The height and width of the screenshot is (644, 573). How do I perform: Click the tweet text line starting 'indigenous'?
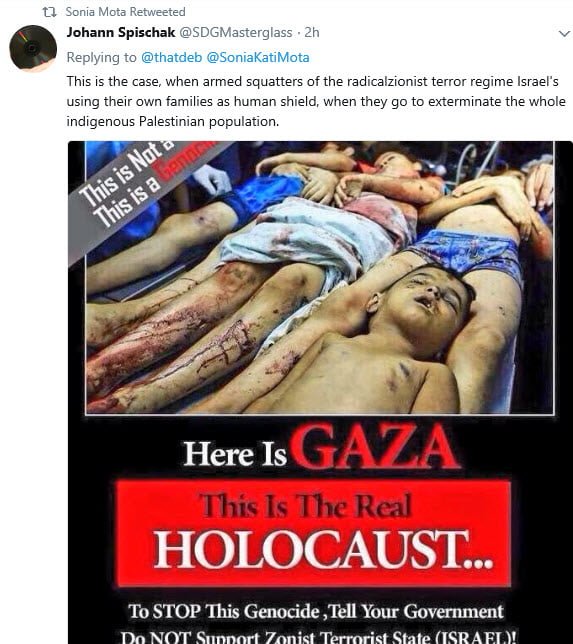point(173,122)
